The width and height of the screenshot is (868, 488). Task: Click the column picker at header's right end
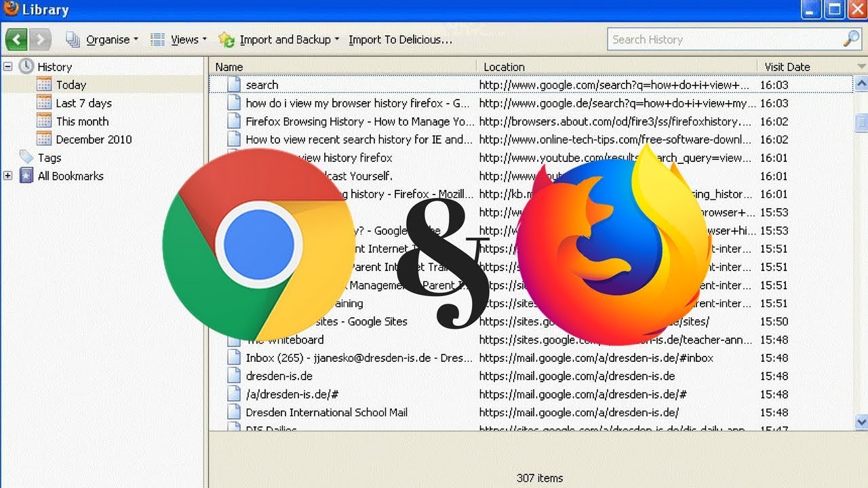point(861,66)
